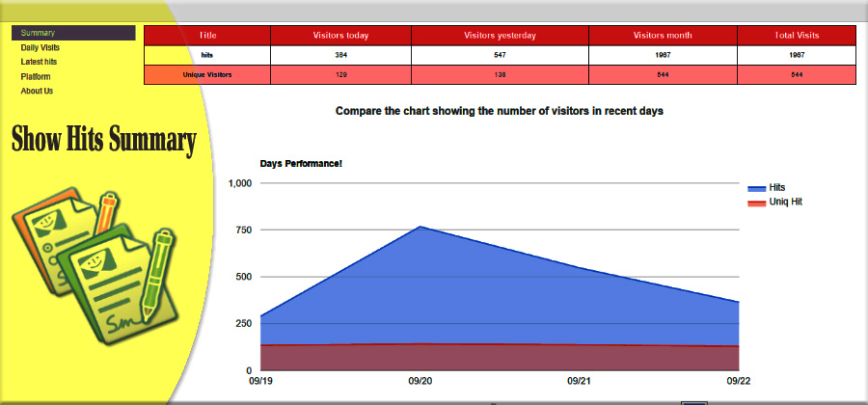Click the Visitors today column header
868x405 pixels.
tap(340, 36)
